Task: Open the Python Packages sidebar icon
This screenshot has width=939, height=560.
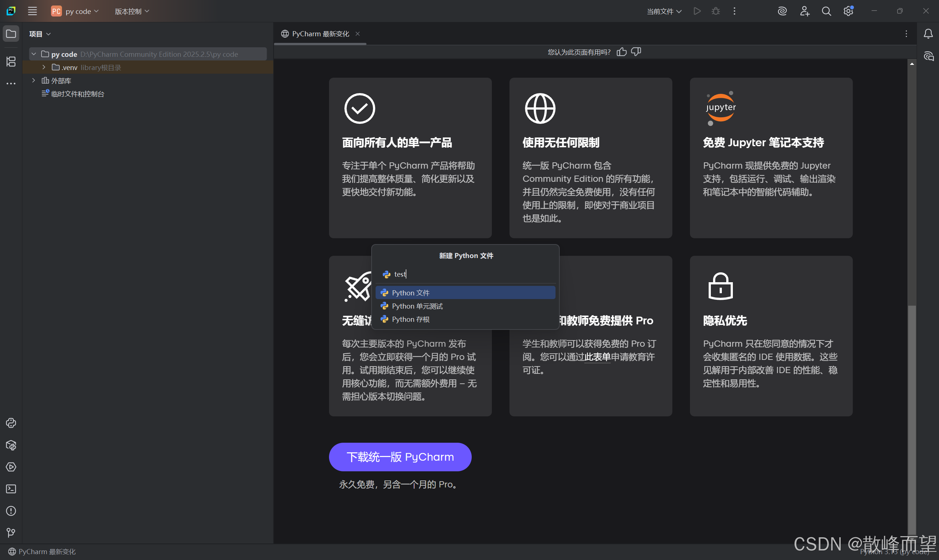Action: tap(11, 445)
